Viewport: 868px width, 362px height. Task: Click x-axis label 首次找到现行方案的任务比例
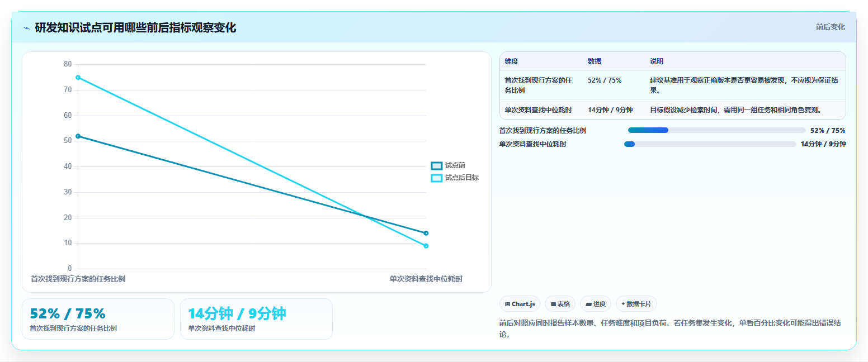tap(78, 278)
